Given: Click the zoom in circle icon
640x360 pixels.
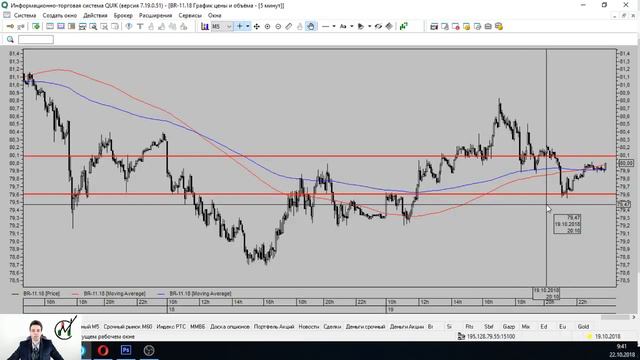Looking at the screenshot, I should point(267,27).
